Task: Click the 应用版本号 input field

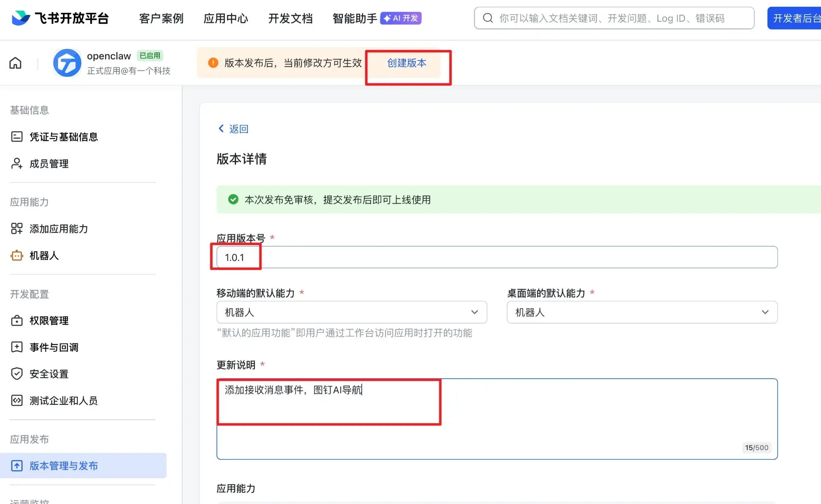Action: pyautogui.click(x=496, y=257)
